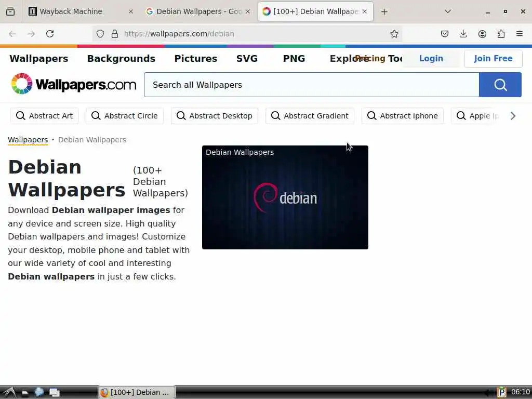Close the Wayback Machine tab

(x=131, y=11)
